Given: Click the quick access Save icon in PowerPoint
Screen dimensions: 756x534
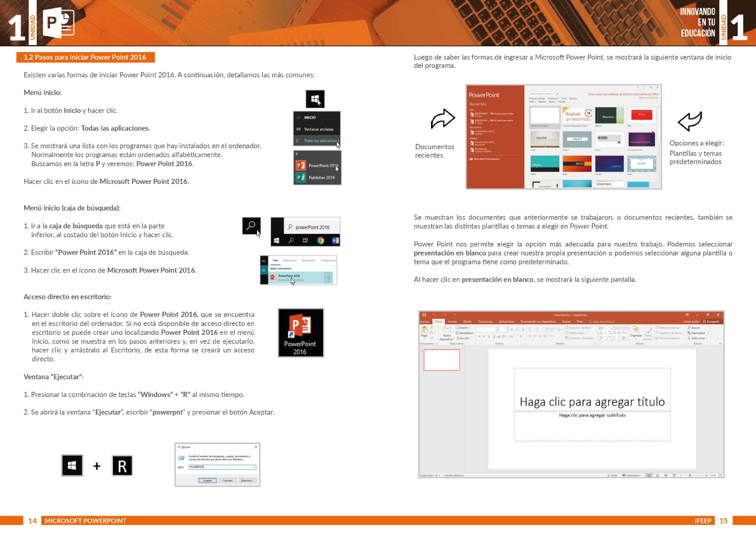Looking at the screenshot, I should point(424,315).
